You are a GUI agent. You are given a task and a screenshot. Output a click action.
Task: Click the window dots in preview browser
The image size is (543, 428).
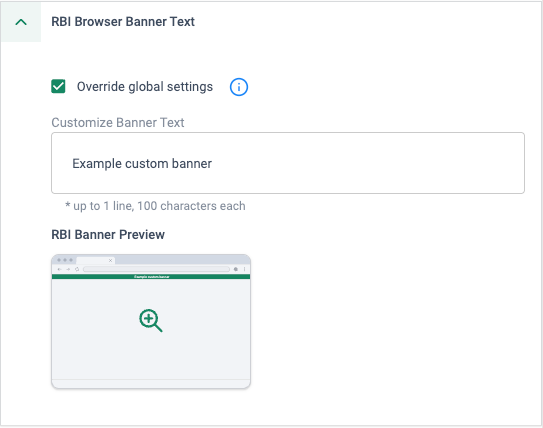point(65,260)
